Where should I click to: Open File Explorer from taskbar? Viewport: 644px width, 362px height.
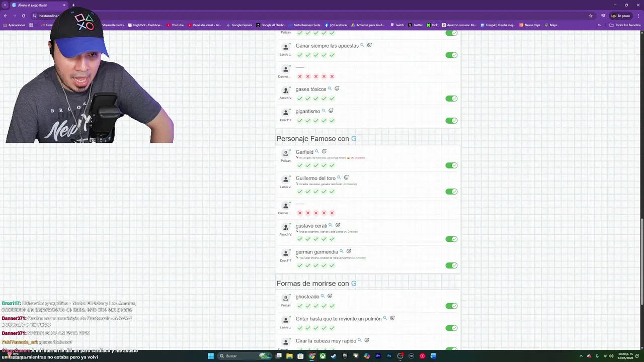(289, 356)
